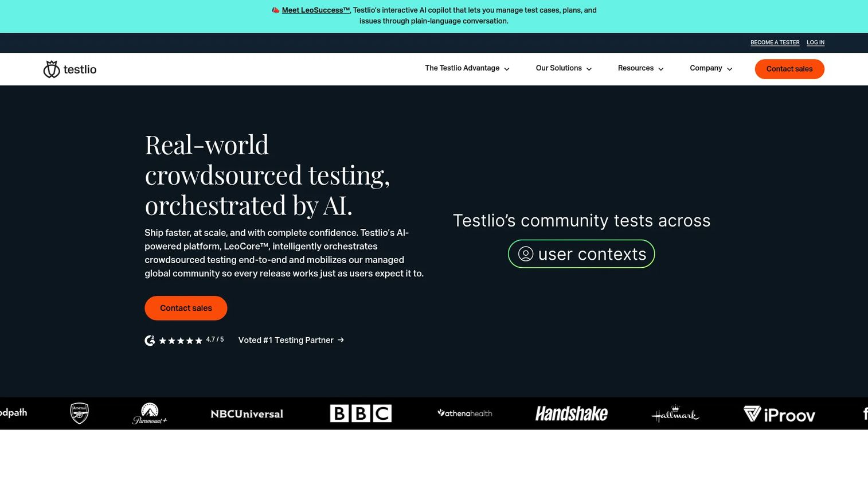Screen dimensions: 868x488
Task: Click the Testlio logo in header
Action: (70, 69)
